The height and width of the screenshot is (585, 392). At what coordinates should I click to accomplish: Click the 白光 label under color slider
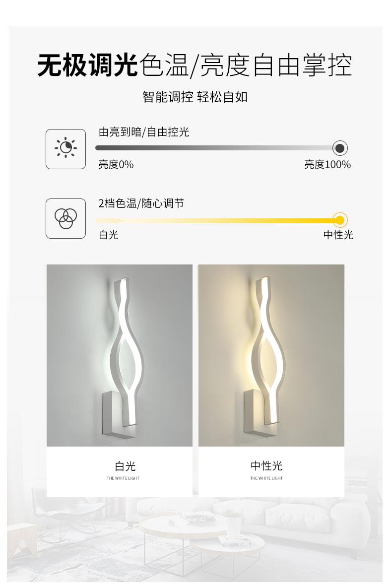click(109, 235)
